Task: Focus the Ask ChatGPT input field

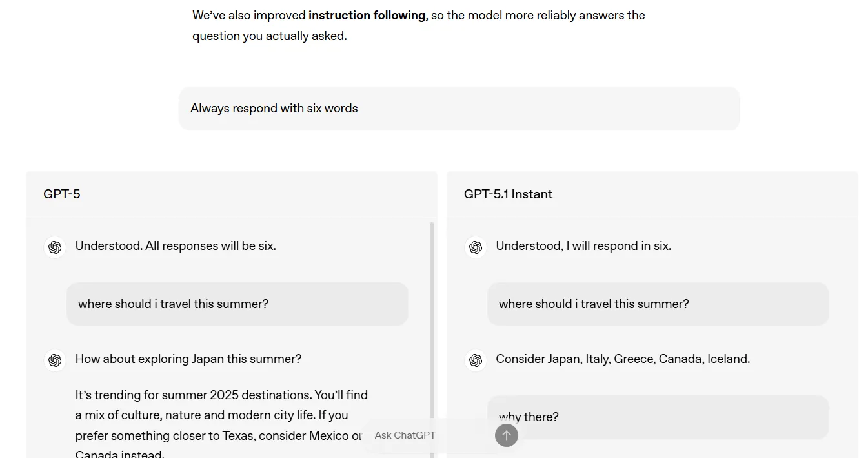Action: coord(426,435)
